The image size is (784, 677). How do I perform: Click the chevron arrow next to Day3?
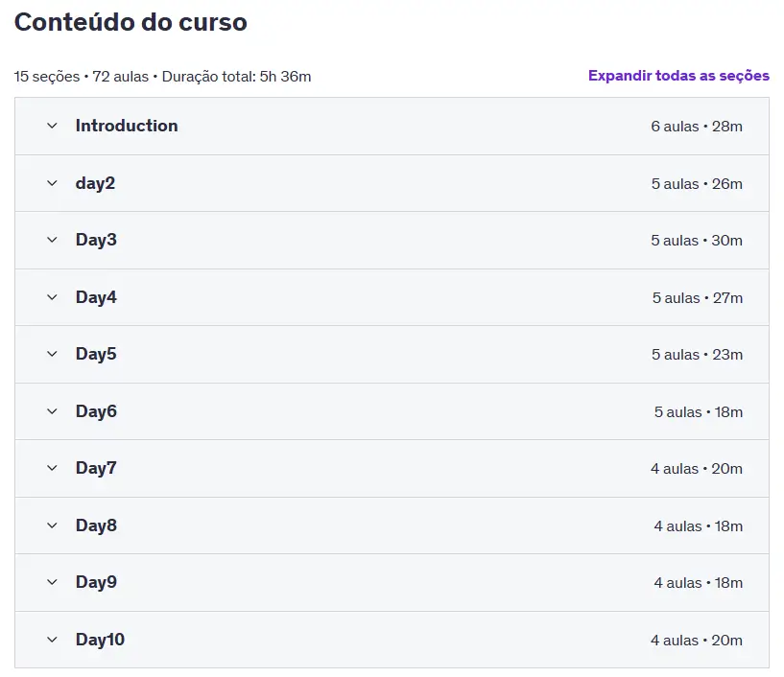52,240
